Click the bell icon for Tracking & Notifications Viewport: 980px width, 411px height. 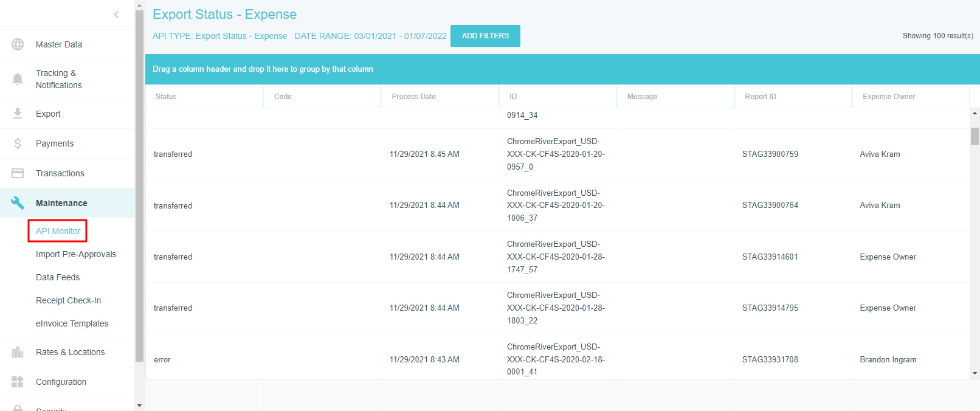click(x=18, y=79)
